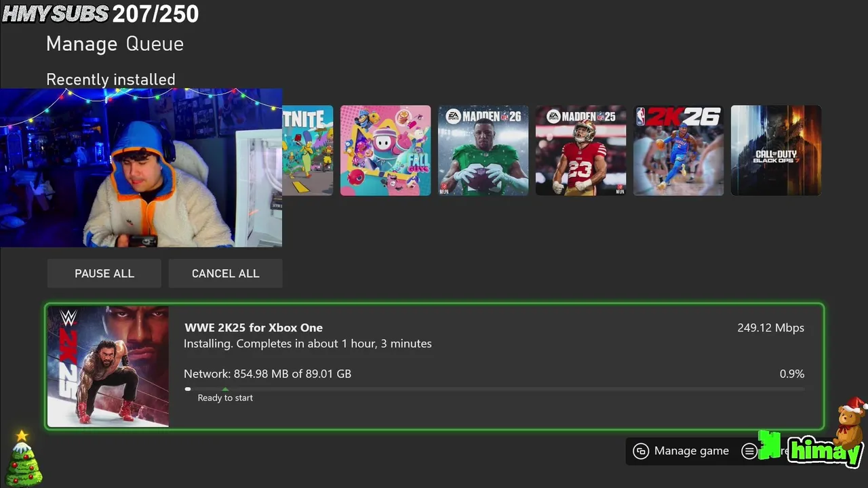Select the PAUSE ALL button
The image size is (868, 488).
tap(104, 273)
